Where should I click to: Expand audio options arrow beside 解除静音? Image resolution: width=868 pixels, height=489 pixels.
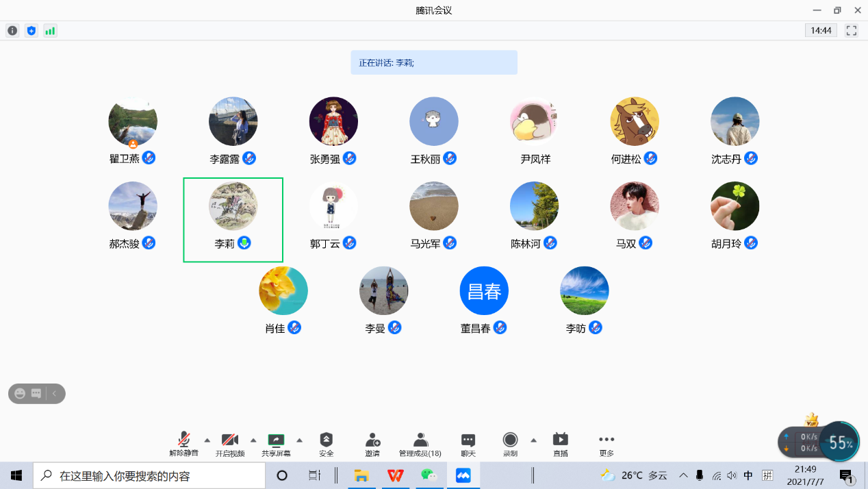pyautogui.click(x=207, y=440)
